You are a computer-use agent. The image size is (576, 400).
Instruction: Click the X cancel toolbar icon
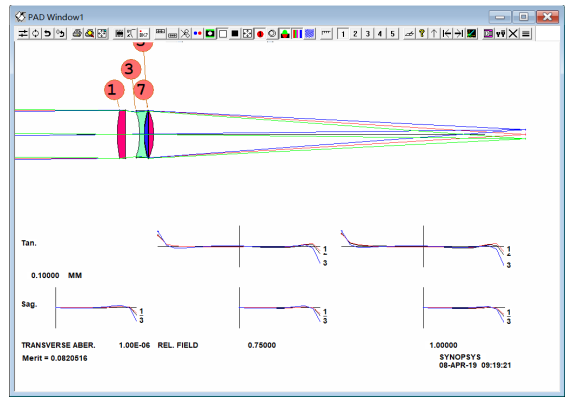pos(513,34)
